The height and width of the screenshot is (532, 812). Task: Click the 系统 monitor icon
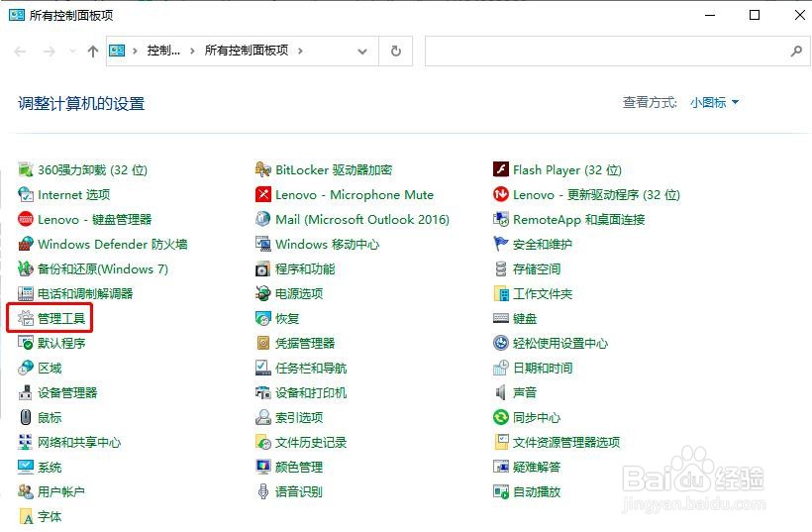tap(26, 467)
